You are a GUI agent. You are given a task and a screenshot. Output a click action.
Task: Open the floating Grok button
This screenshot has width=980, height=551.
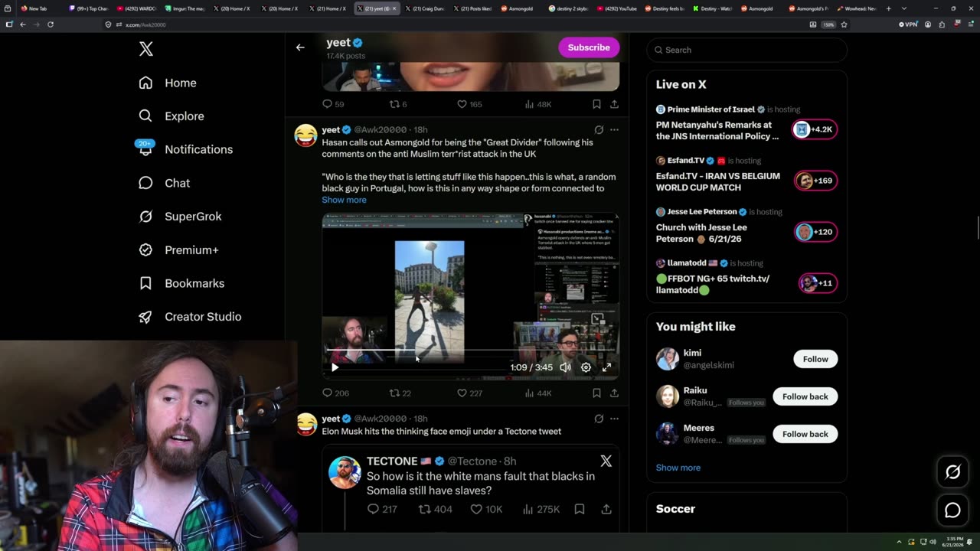click(x=952, y=472)
